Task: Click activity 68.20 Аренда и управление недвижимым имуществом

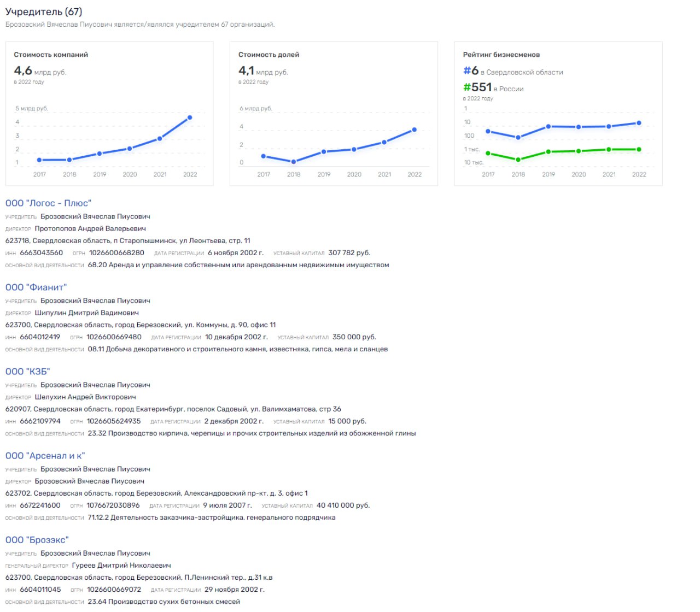Action: pos(238,265)
